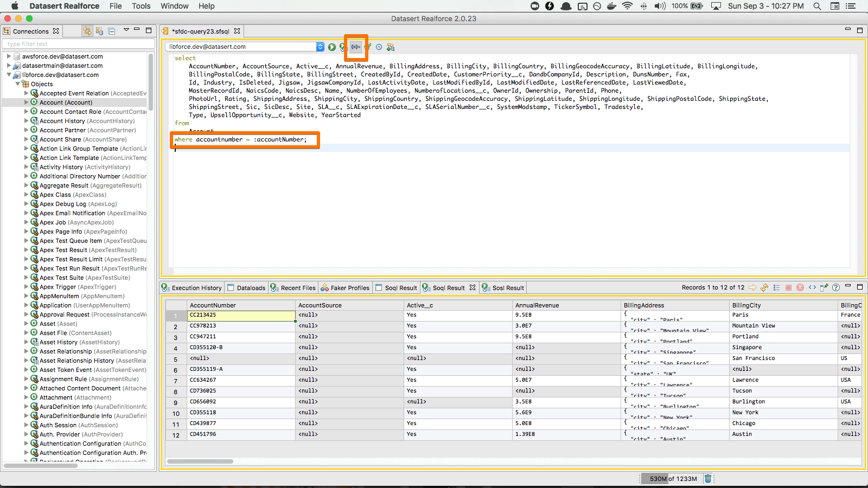
Task: Collapse all in Connections panel
Action: tap(112, 31)
